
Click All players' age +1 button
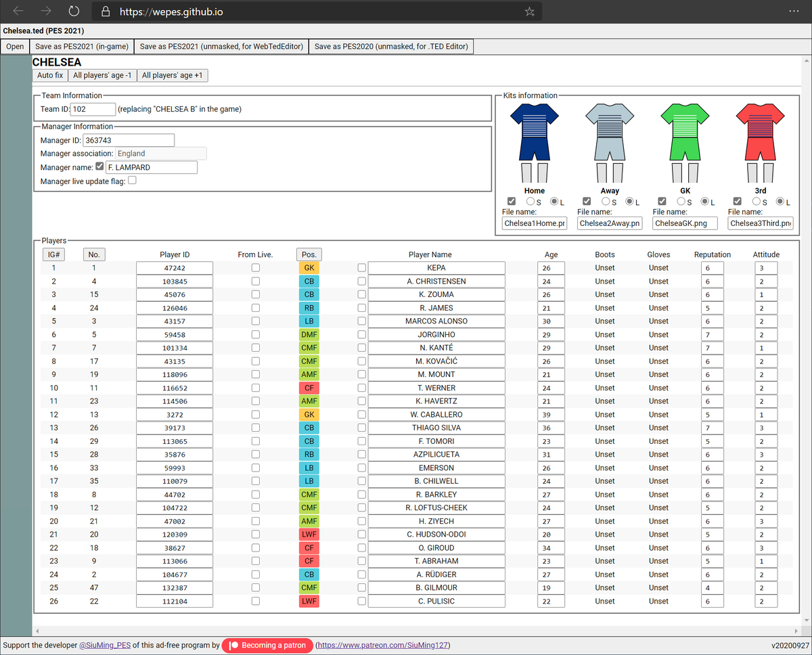[x=172, y=76]
